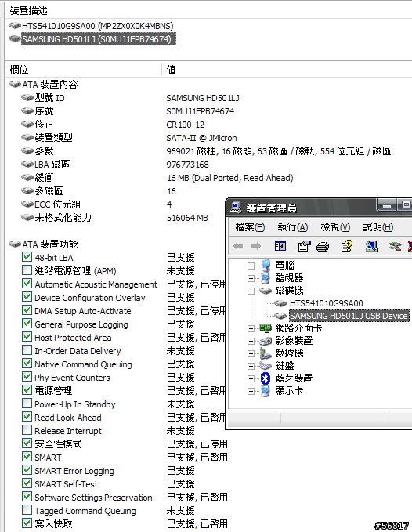Open the 檢視(V) menu
Image resolution: width=412 pixels, height=532 pixels.
click(335, 227)
